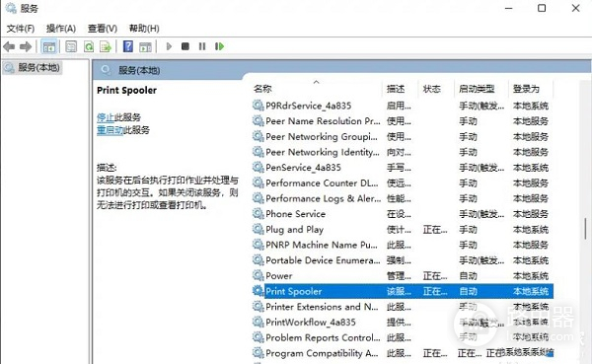Select Performance Logs & Aler... service

[403, 198]
